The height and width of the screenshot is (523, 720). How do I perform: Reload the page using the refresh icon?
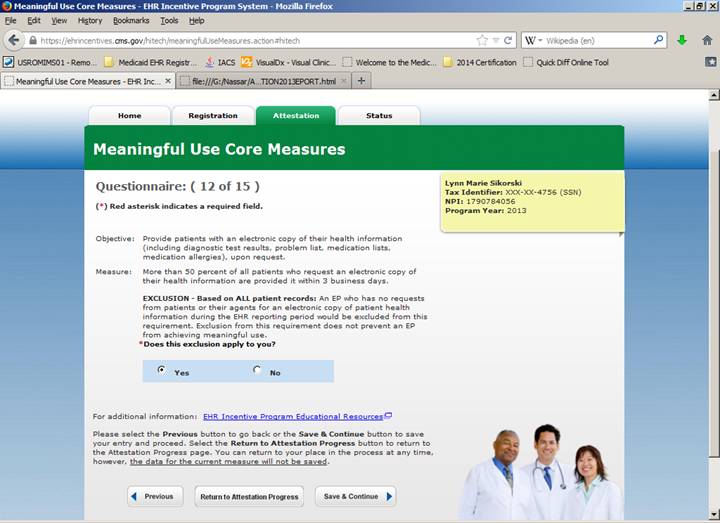[x=508, y=41]
